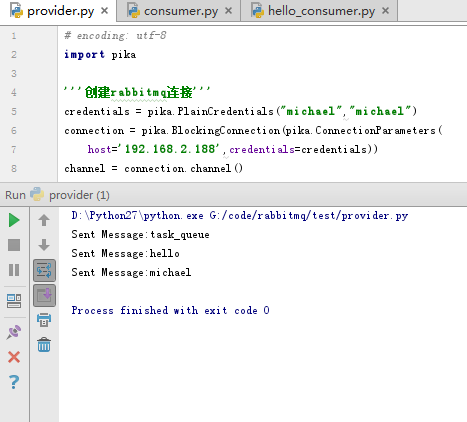Click the rabbitmq docstring comment on line 4
The width and height of the screenshot is (467, 422).
[137, 92]
